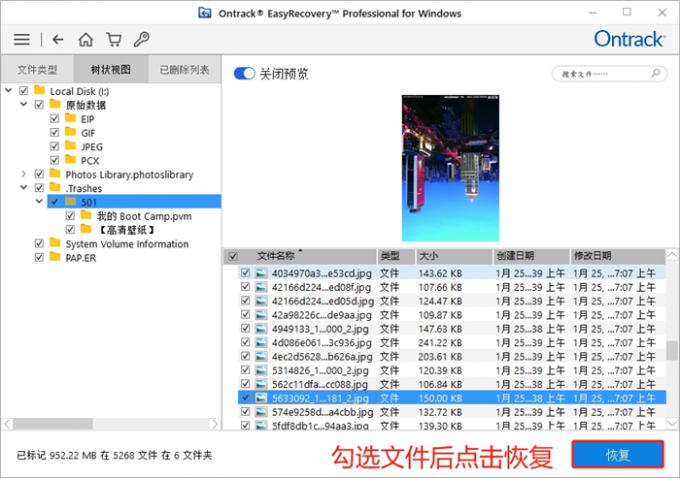Screen dimensions: 680x478
Task: Click image icon of 4ec2d5628...b626a.jpg
Action: pos(261,356)
